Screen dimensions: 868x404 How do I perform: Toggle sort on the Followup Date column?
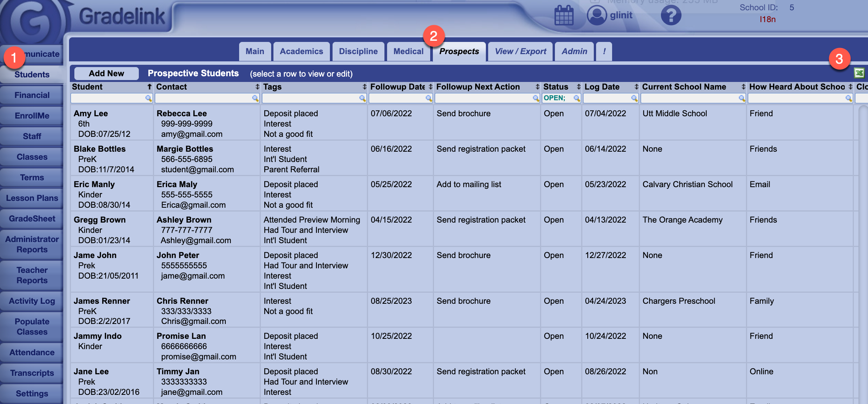coord(430,87)
